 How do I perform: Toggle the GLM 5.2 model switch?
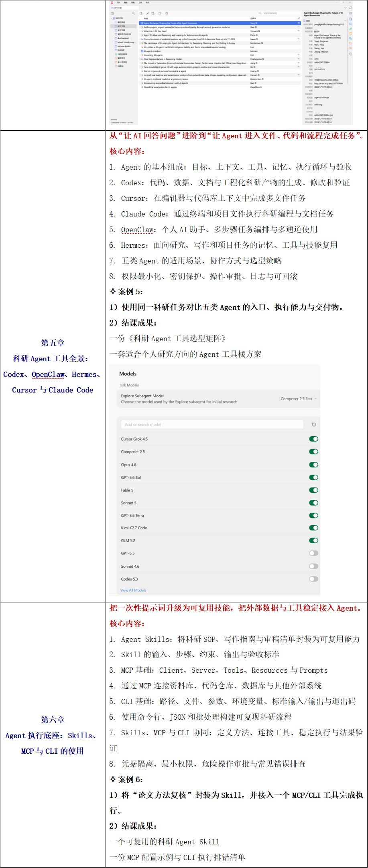(x=314, y=540)
